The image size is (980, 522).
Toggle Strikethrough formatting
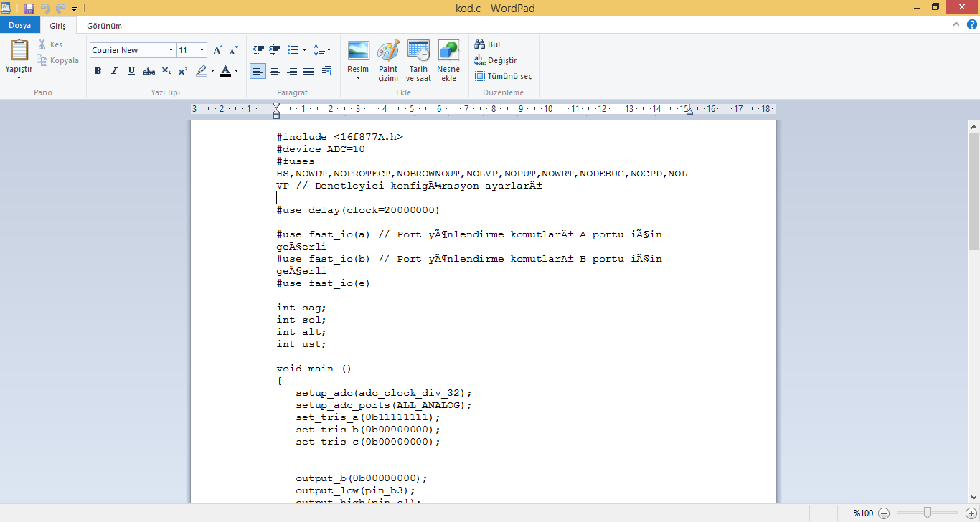[x=149, y=70]
